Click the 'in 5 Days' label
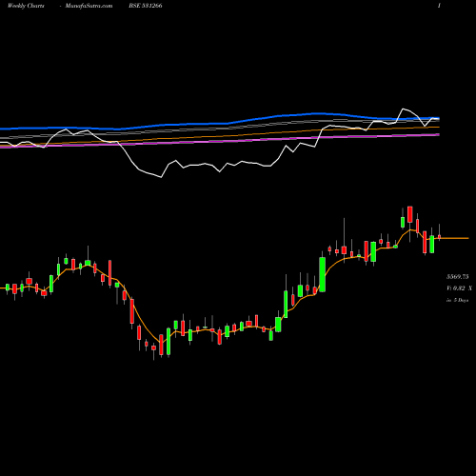The width and height of the screenshot is (476, 476). (x=458, y=300)
